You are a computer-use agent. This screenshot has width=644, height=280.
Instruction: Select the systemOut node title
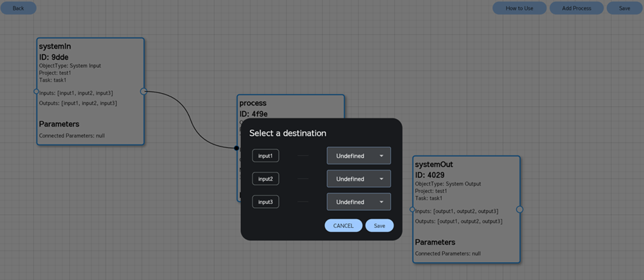(x=434, y=165)
